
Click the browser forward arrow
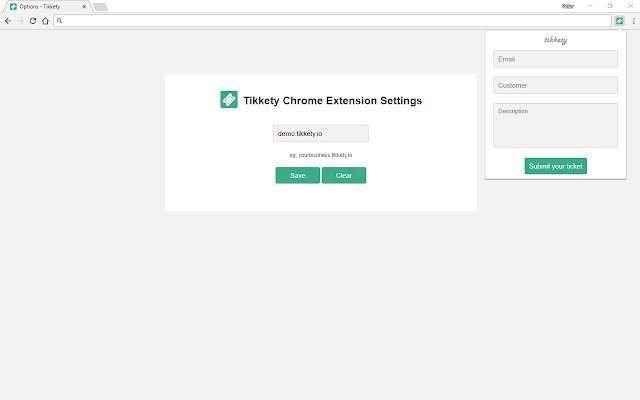[20, 21]
